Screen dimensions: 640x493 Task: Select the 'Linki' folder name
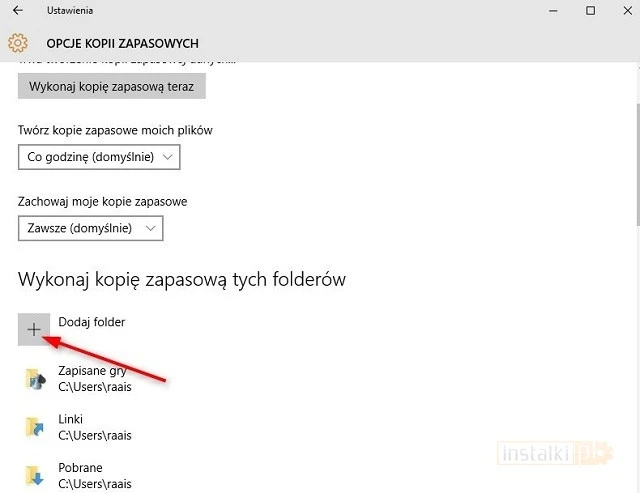[x=71, y=419]
